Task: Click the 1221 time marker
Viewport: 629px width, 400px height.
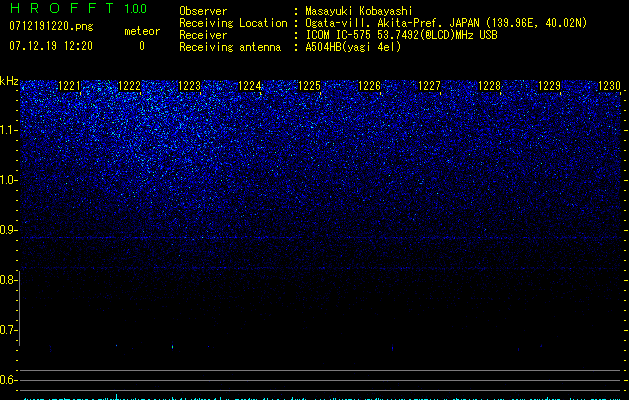Action: 69,86
